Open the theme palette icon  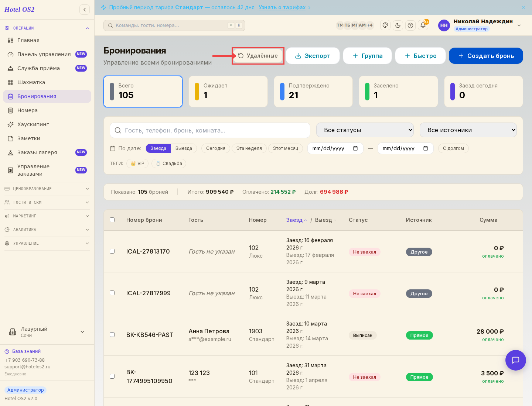coord(385,25)
